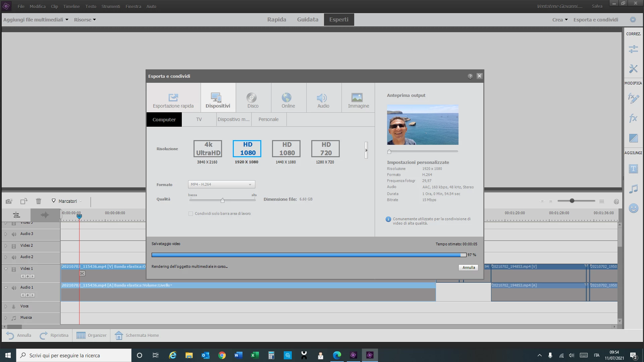The height and width of the screenshot is (362, 644).
Task: Select the 4k UltraHD resolution option
Action: tap(208, 148)
